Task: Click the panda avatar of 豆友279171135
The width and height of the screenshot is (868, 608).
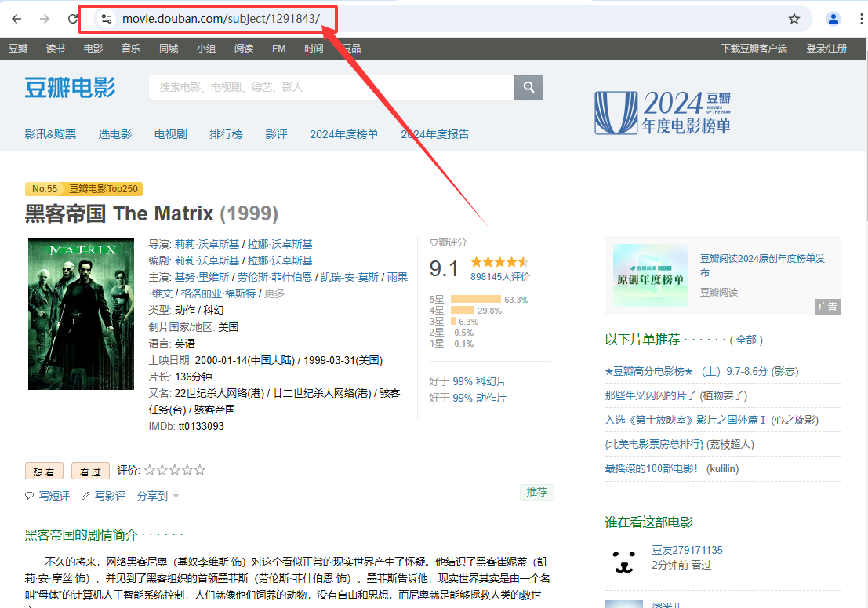Action: [624, 562]
